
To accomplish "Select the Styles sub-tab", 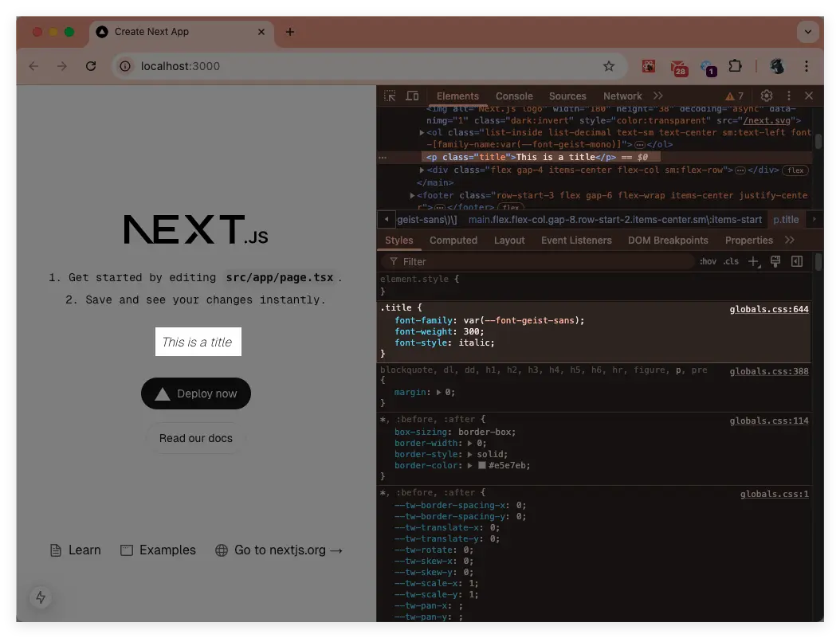I will (x=399, y=241).
